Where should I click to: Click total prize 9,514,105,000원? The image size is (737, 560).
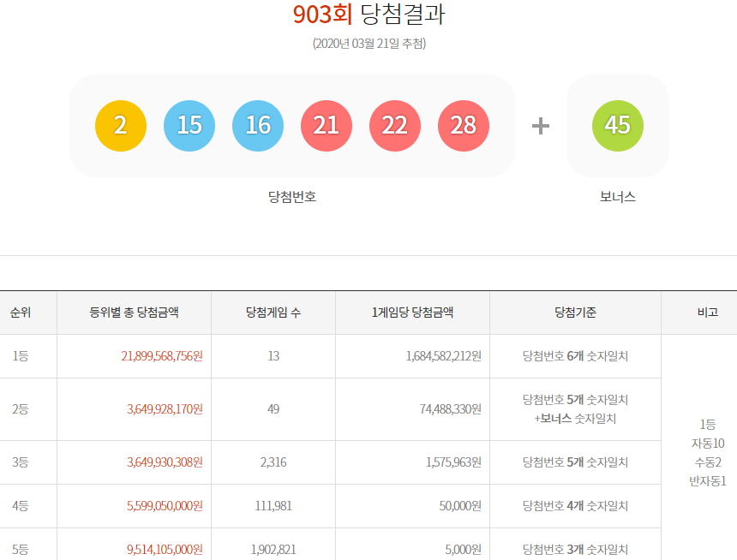[165, 550]
